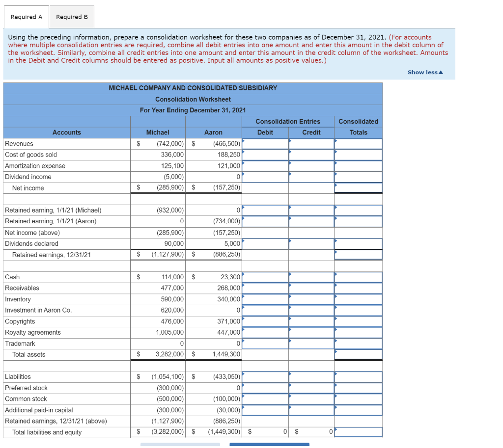503x448 pixels.
Task: Select Cost of goods sold debit field
Action: 265,155
